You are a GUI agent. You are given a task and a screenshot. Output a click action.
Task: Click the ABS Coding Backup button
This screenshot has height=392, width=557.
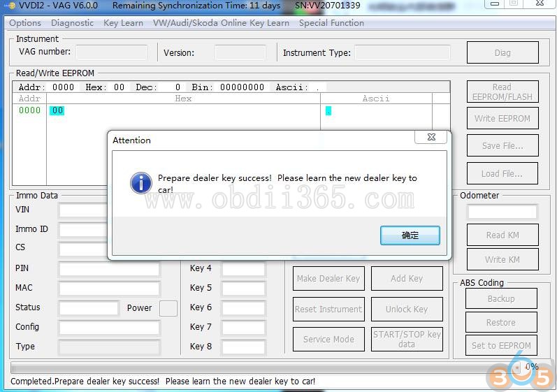coord(501,298)
